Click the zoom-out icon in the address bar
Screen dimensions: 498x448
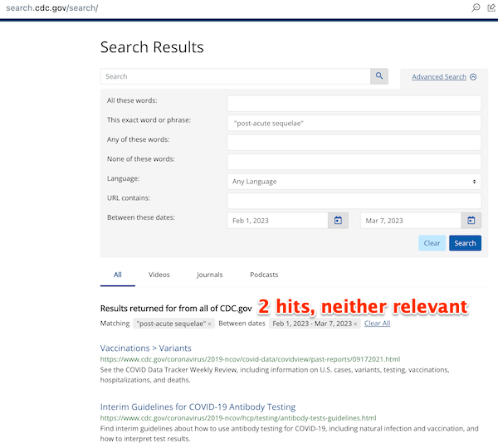coord(476,7)
